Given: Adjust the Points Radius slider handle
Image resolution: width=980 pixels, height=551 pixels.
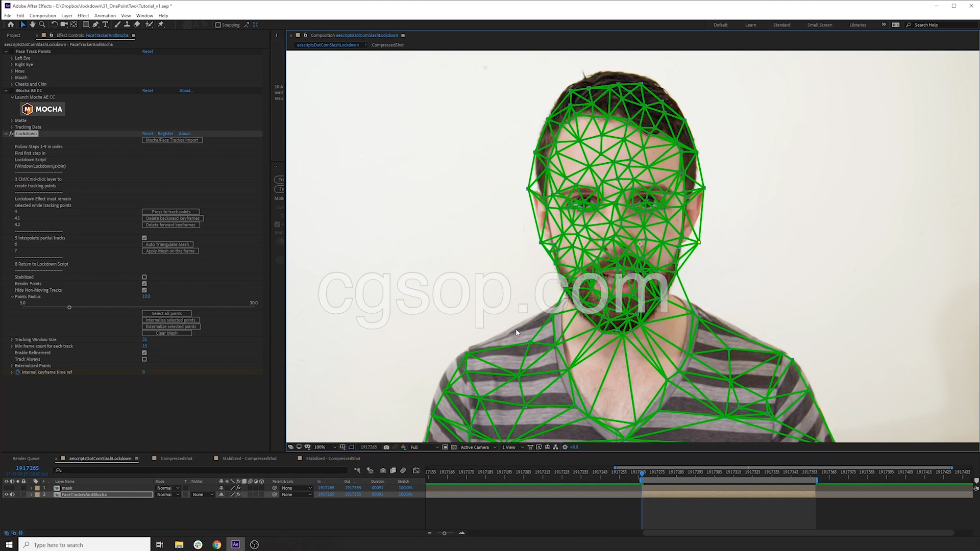Looking at the screenshot, I should [69, 308].
